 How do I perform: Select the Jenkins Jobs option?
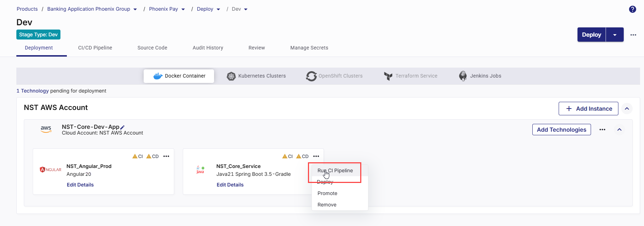[480, 76]
